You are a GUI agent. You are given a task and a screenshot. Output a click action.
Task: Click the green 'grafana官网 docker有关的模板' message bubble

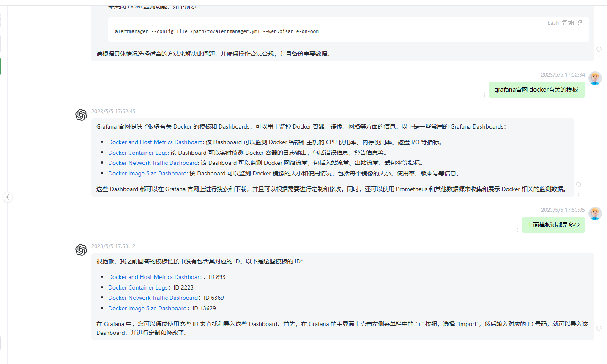(x=537, y=90)
